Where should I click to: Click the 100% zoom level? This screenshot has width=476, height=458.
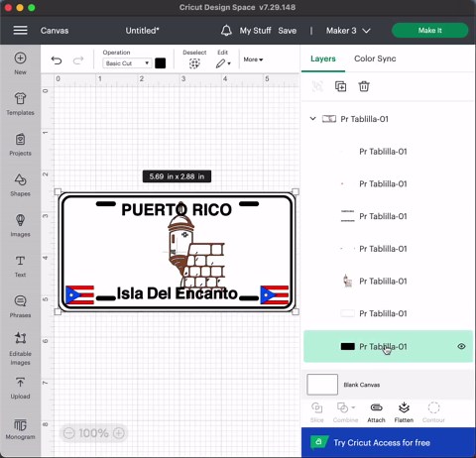94,433
